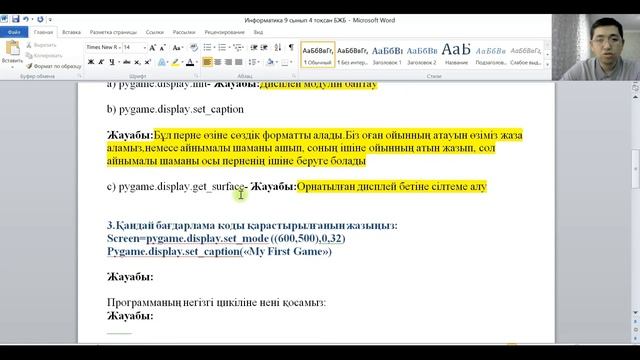Undo the last action
Image resolution: width=640 pixels, height=360 pixels.
point(26,19)
